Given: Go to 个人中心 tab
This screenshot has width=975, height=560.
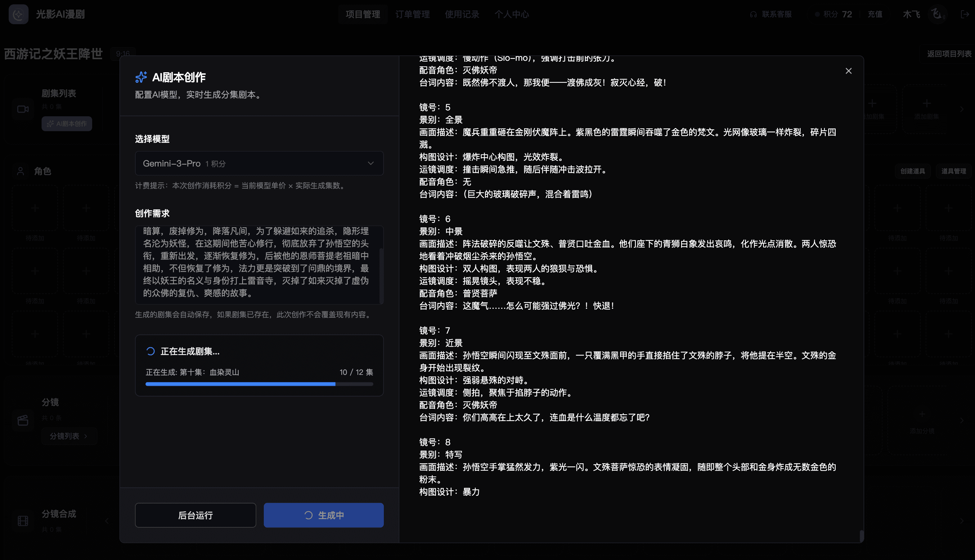Looking at the screenshot, I should pyautogui.click(x=512, y=14).
